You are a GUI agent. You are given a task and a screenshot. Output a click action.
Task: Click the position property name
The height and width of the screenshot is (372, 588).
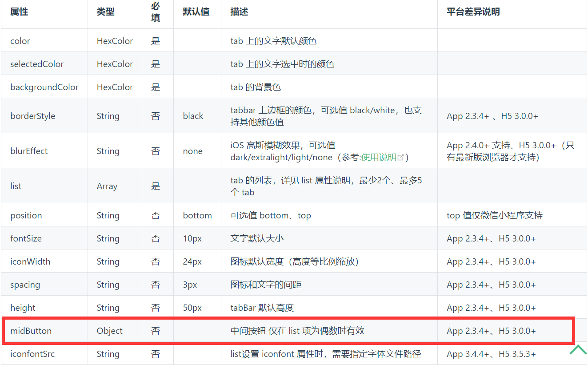(26, 215)
